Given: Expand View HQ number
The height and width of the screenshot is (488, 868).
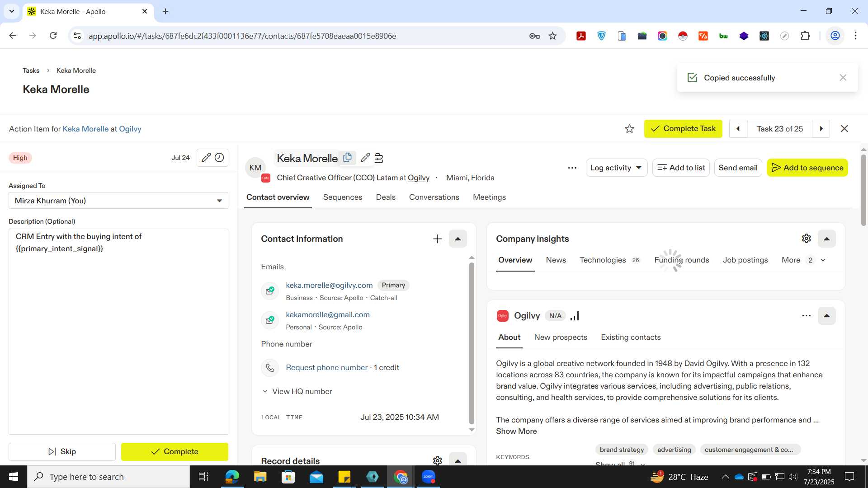Looking at the screenshot, I should (297, 392).
